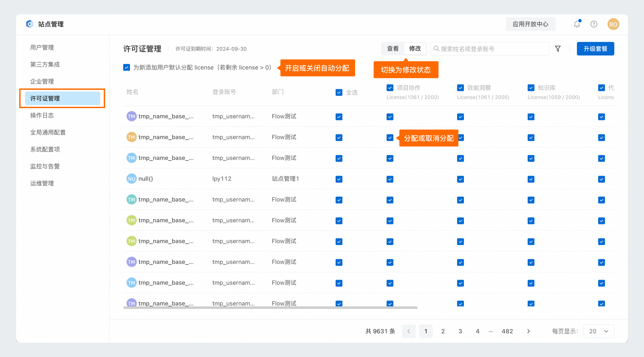Open 监控与告警 in sidebar
Screen dimensions: 644x357
click(x=45, y=166)
